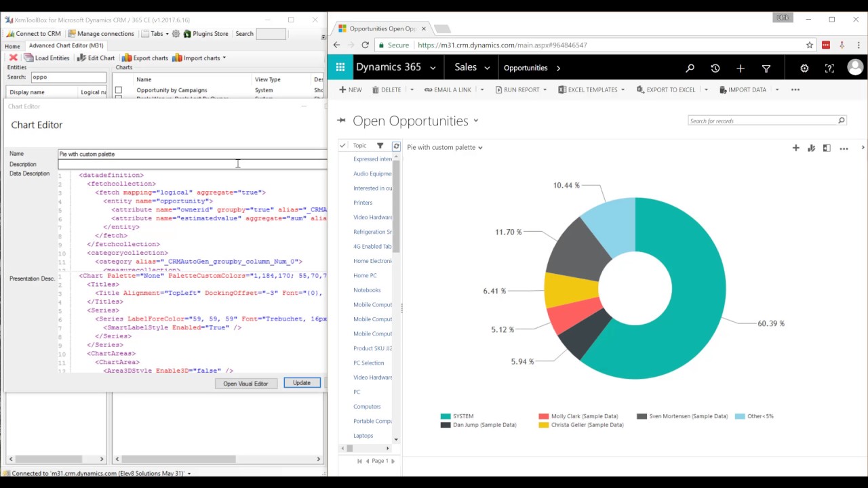Pin the Open Opportunities view
The height and width of the screenshot is (488, 868).
pyautogui.click(x=341, y=121)
